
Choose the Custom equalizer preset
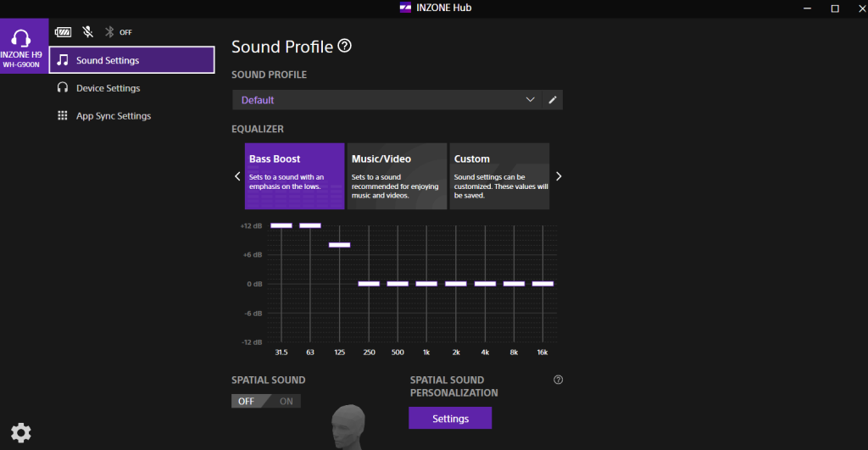[499, 175]
